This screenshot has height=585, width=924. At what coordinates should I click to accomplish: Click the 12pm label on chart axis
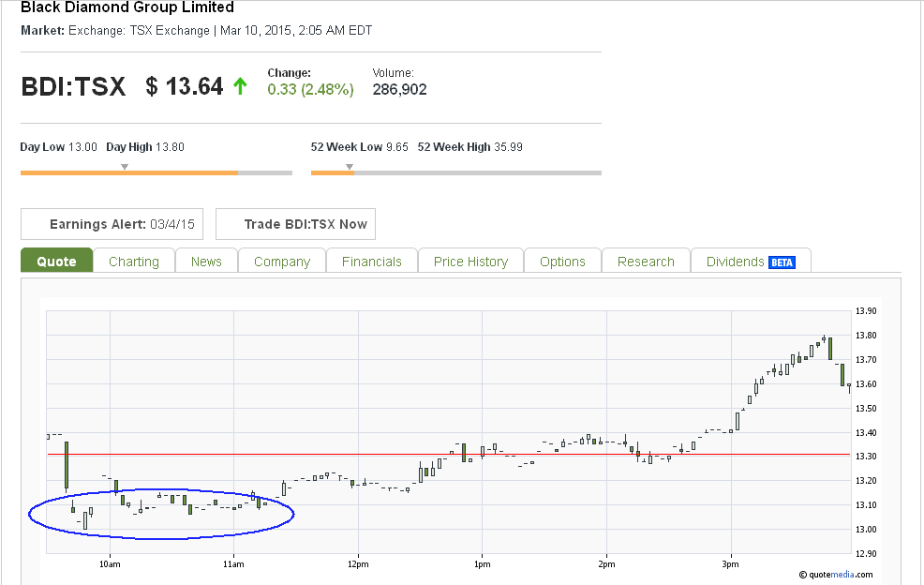(x=358, y=564)
